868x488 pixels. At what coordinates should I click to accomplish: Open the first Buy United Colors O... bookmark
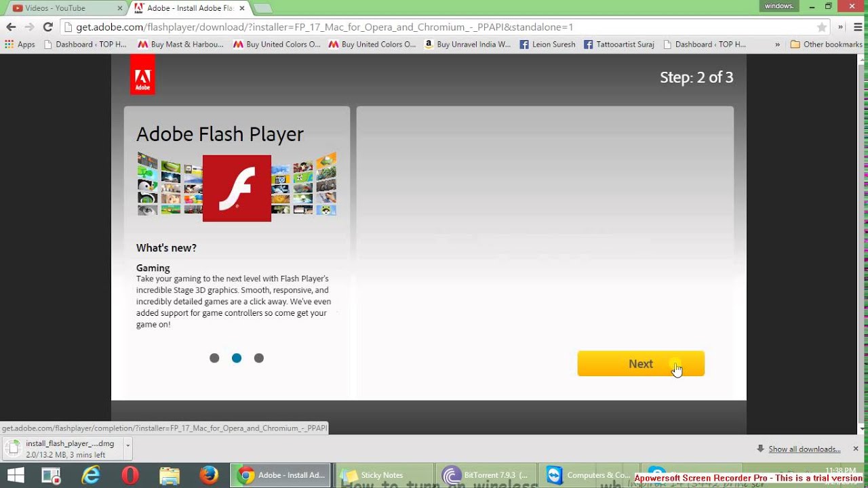pyautogui.click(x=277, y=44)
